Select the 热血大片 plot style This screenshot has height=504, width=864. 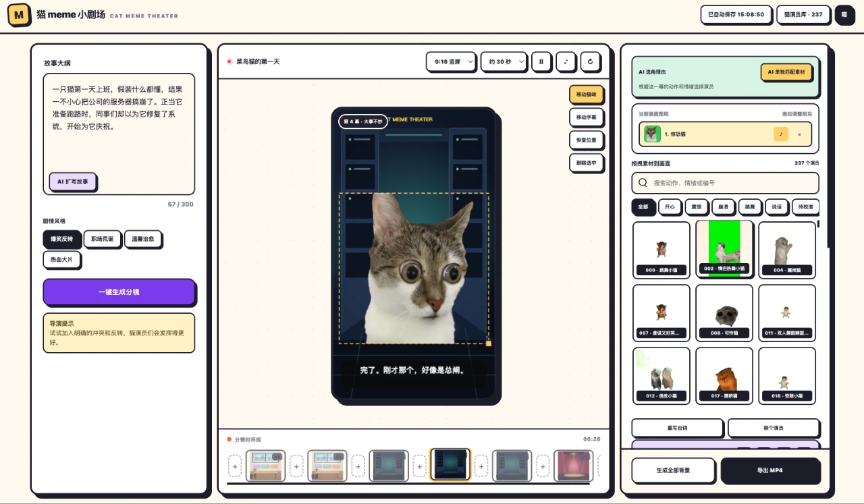click(62, 259)
